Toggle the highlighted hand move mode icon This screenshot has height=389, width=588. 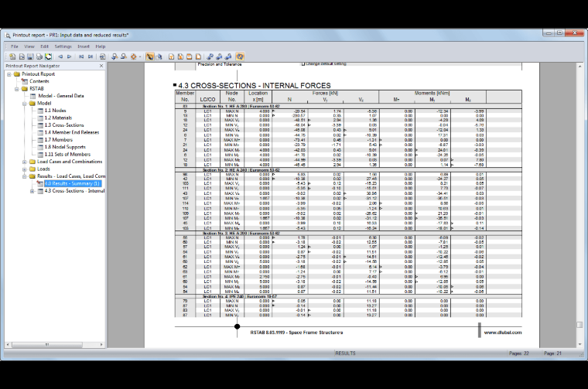point(149,56)
